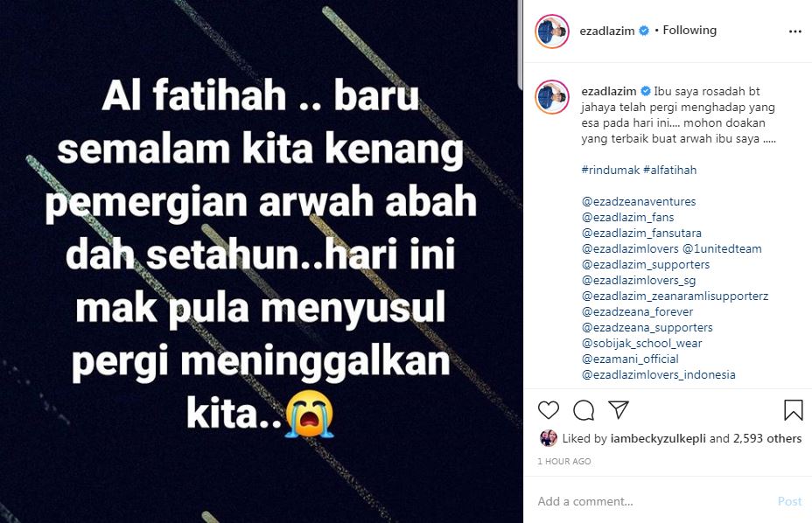This screenshot has width=812, height=523.
Task: Open hashtag #rindumak
Action: (x=611, y=170)
